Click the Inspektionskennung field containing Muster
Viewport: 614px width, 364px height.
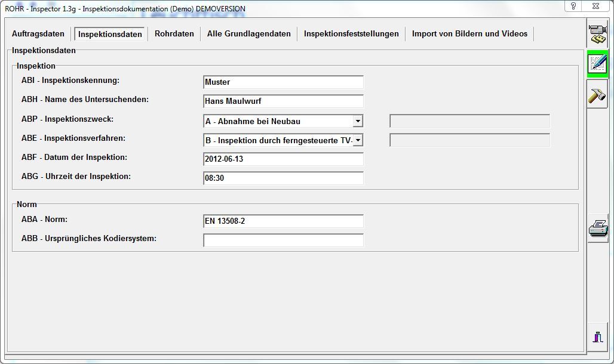pos(283,82)
